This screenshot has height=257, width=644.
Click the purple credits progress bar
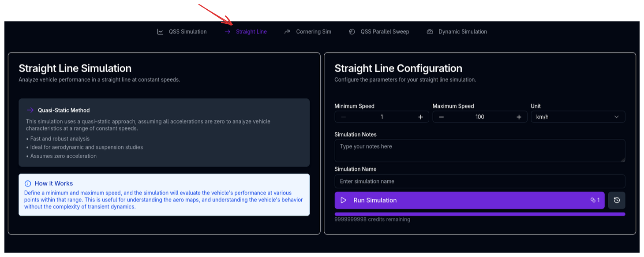[x=479, y=214]
